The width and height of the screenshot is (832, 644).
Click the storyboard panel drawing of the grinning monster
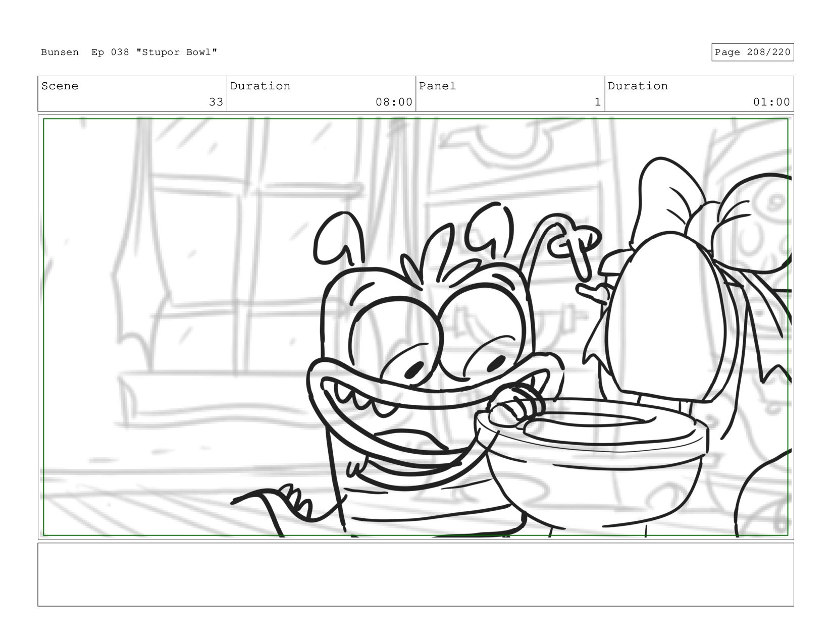click(415, 327)
